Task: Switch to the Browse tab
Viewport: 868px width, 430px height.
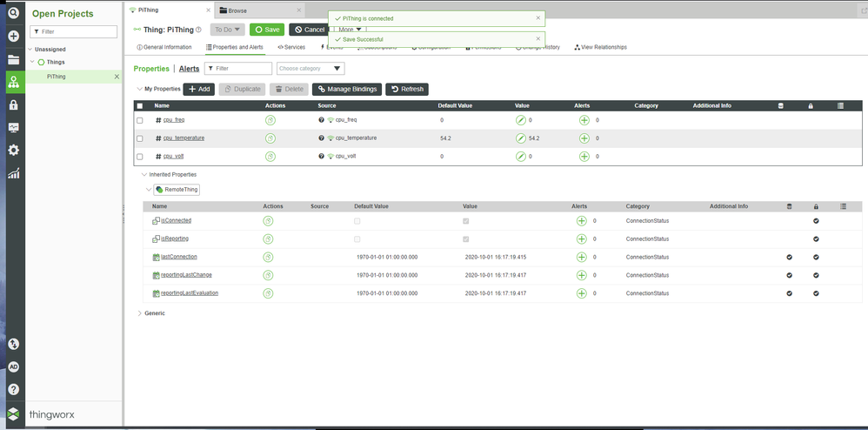Action: (259, 10)
